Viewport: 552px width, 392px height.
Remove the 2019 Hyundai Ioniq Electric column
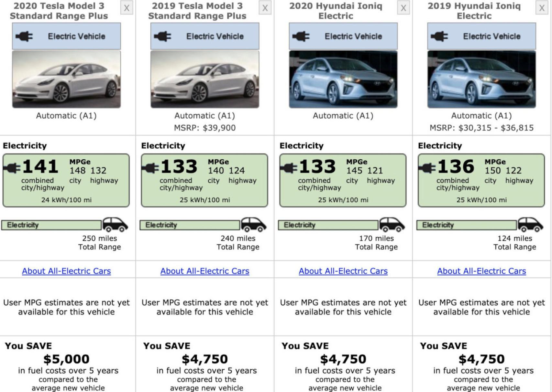click(x=542, y=8)
